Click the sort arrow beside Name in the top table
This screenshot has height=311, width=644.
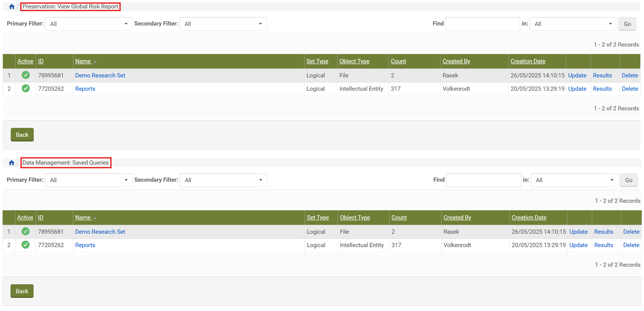click(x=95, y=62)
